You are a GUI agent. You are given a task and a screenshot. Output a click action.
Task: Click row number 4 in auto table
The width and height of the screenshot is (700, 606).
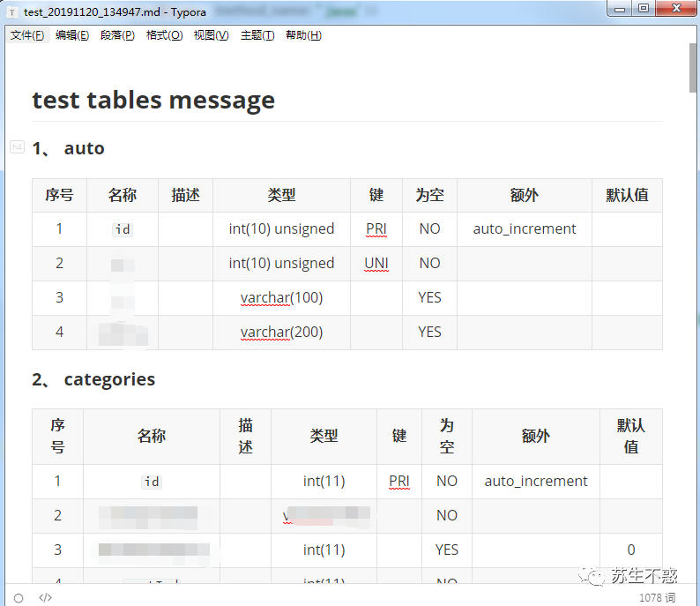click(x=59, y=333)
